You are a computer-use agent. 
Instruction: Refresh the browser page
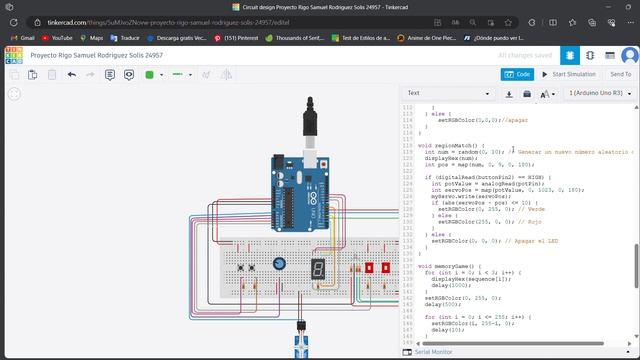coord(13,22)
